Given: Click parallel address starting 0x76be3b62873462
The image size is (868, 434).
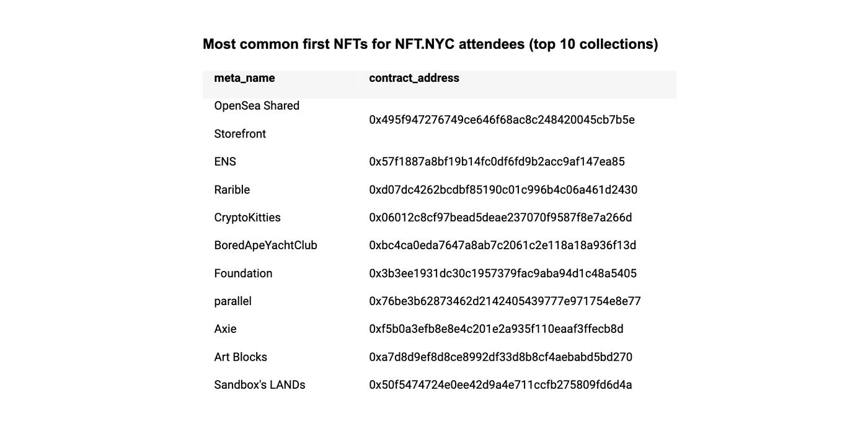Looking at the screenshot, I should point(505,301).
